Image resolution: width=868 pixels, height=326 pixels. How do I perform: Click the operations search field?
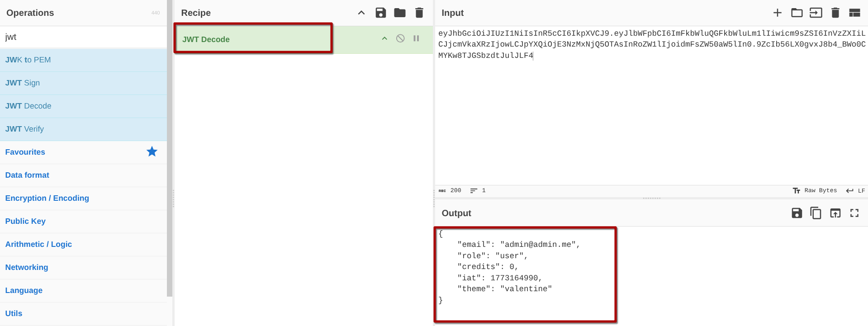click(x=84, y=37)
